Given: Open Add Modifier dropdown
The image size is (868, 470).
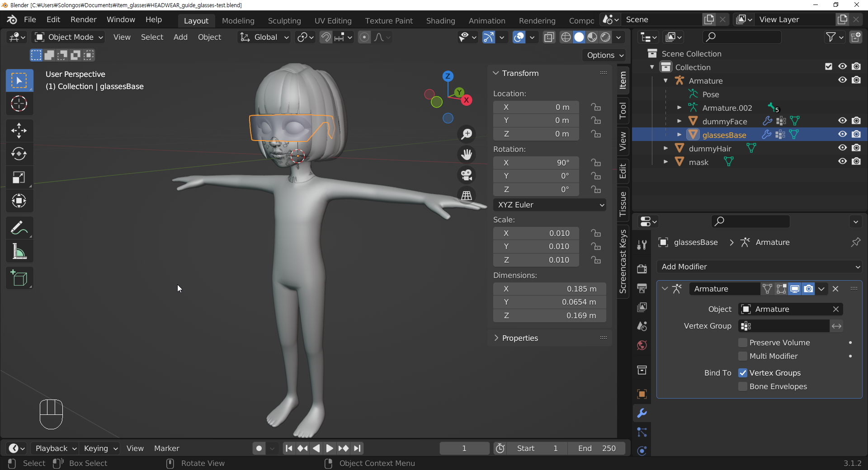Looking at the screenshot, I should click(759, 267).
